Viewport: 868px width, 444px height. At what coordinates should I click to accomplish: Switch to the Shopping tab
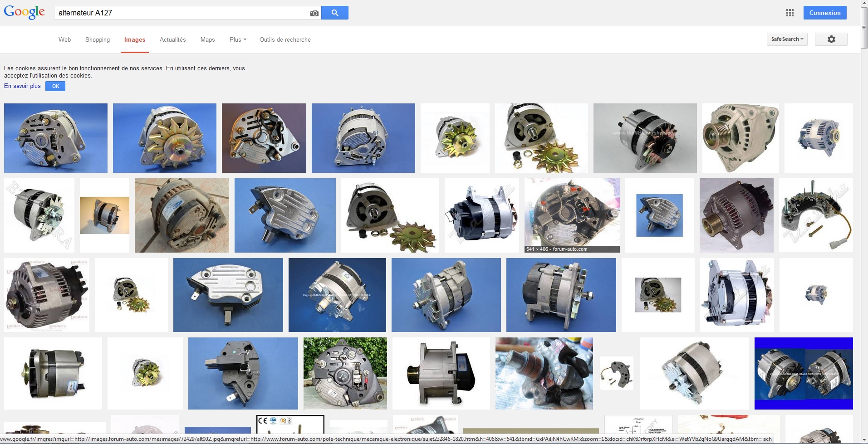pyautogui.click(x=98, y=40)
